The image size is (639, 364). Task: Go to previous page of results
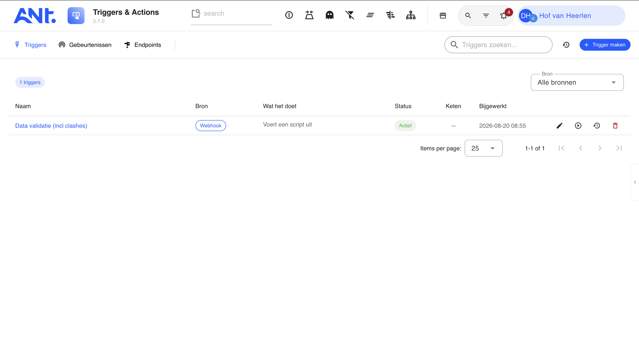pyautogui.click(x=581, y=148)
